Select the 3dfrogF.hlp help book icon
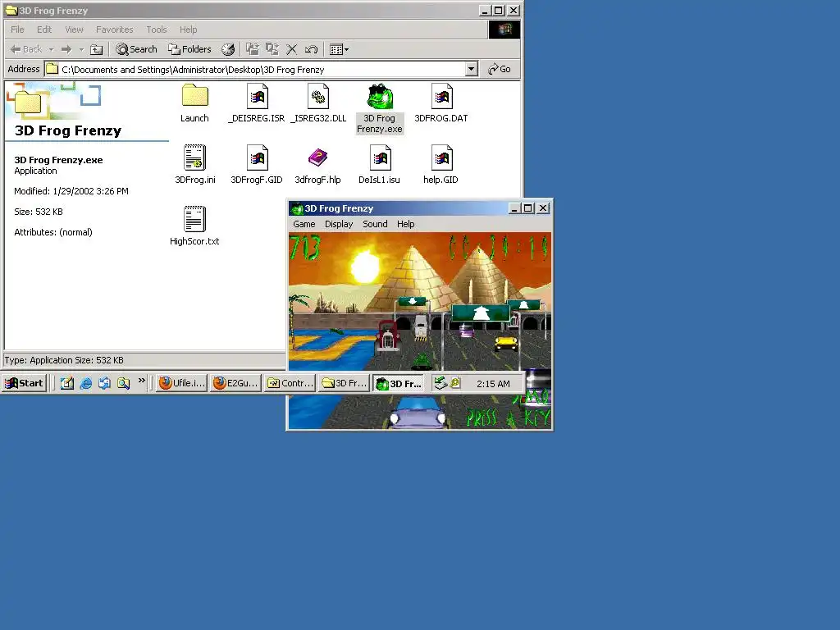This screenshot has height=630, width=840. (317, 158)
